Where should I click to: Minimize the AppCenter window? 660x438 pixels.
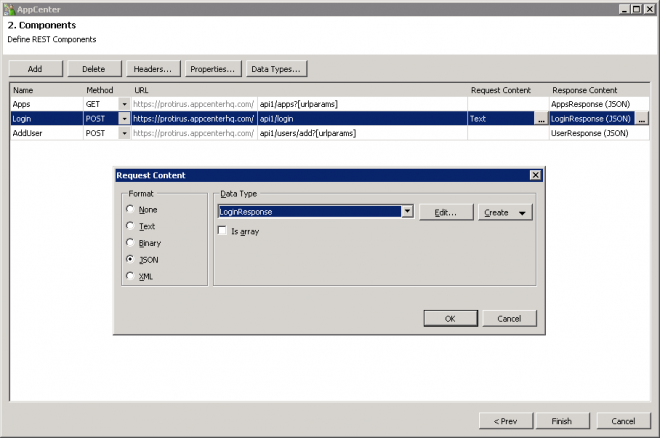click(x=625, y=9)
